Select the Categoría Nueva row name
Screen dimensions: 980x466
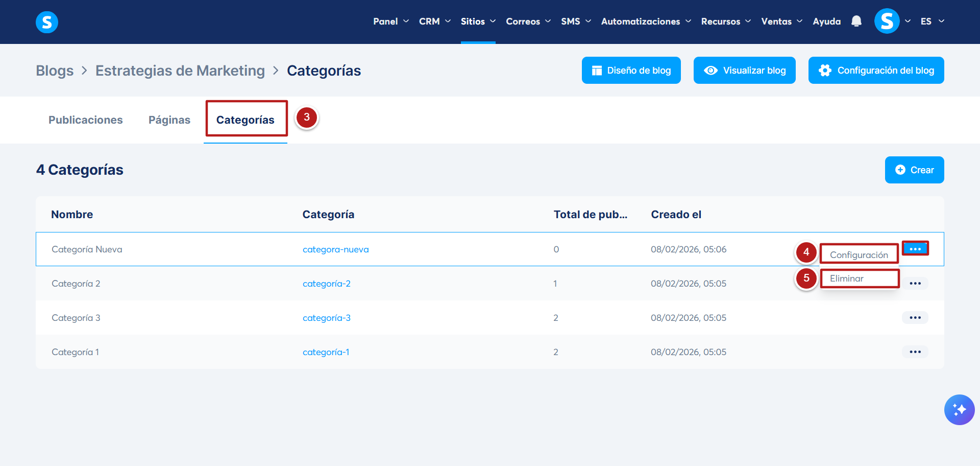pyautogui.click(x=87, y=249)
